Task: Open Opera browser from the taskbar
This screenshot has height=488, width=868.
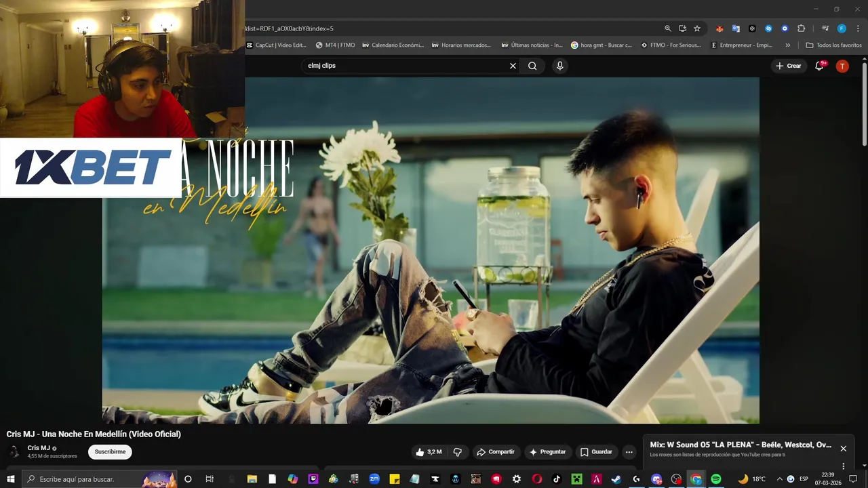Action: pos(537,479)
